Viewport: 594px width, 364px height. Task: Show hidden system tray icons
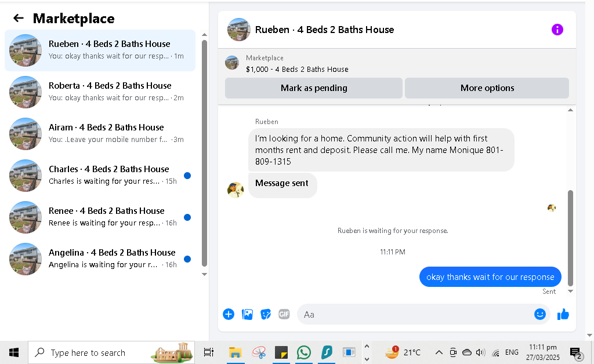point(439,352)
